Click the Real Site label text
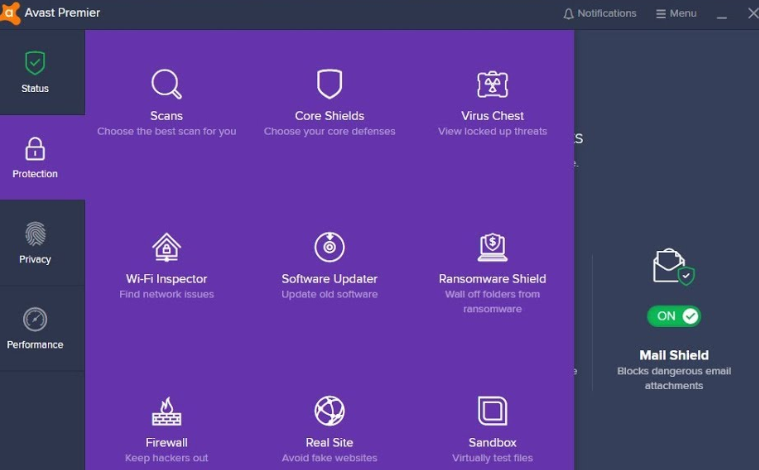Image resolution: width=759 pixels, height=470 pixels. (x=330, y=442)
